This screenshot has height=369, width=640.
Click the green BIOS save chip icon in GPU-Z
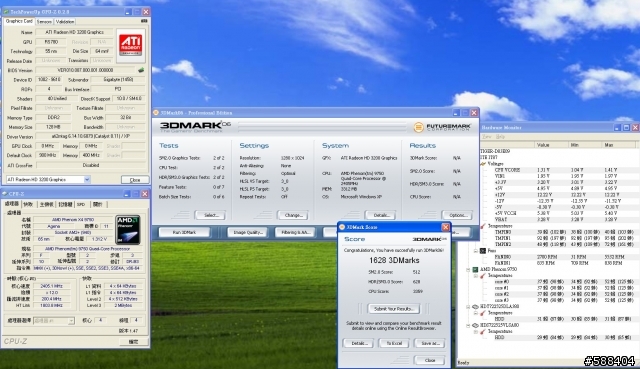tap(141, 70)
